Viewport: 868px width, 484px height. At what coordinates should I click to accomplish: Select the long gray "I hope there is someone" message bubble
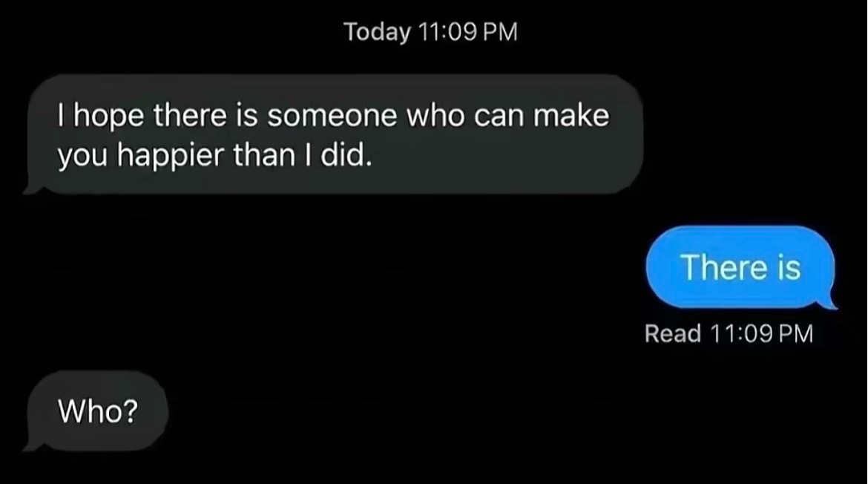(x=335, y=134)
